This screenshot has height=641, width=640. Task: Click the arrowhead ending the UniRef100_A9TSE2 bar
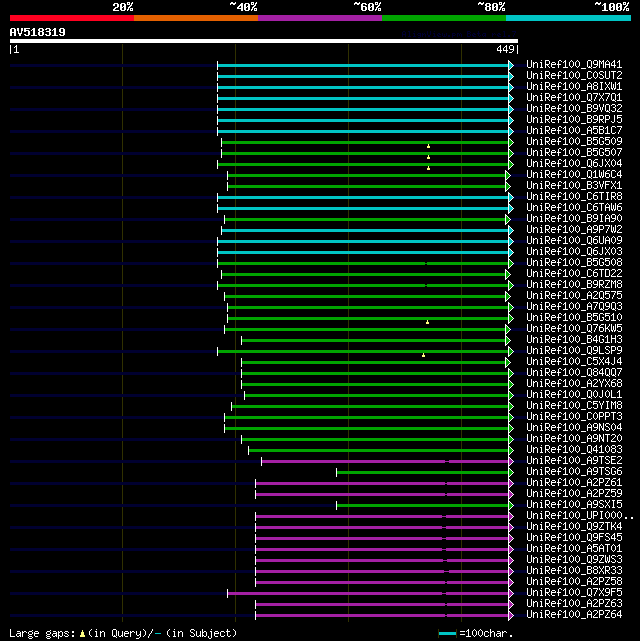pyautogui.click(x=511, y=461)
